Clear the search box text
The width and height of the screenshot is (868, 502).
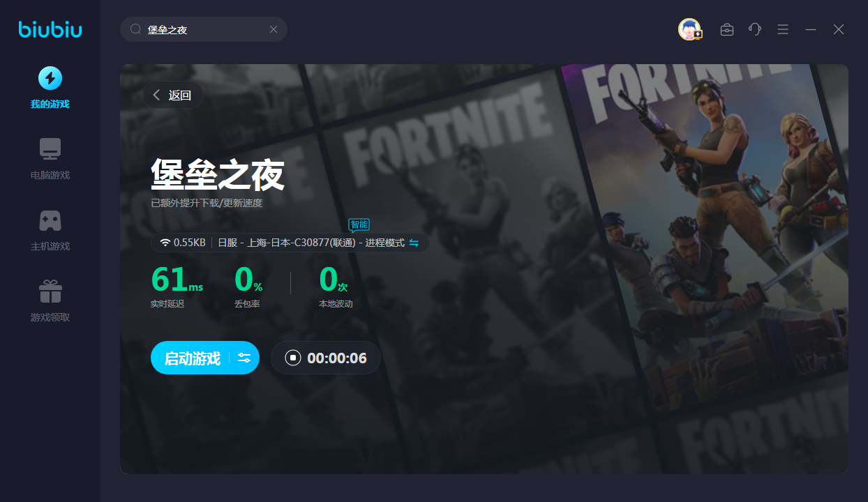[x=274, y=29]
